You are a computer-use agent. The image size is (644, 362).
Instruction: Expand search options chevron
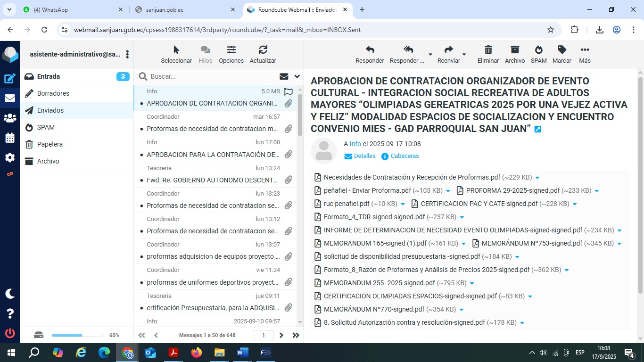(x=297, y=76)
